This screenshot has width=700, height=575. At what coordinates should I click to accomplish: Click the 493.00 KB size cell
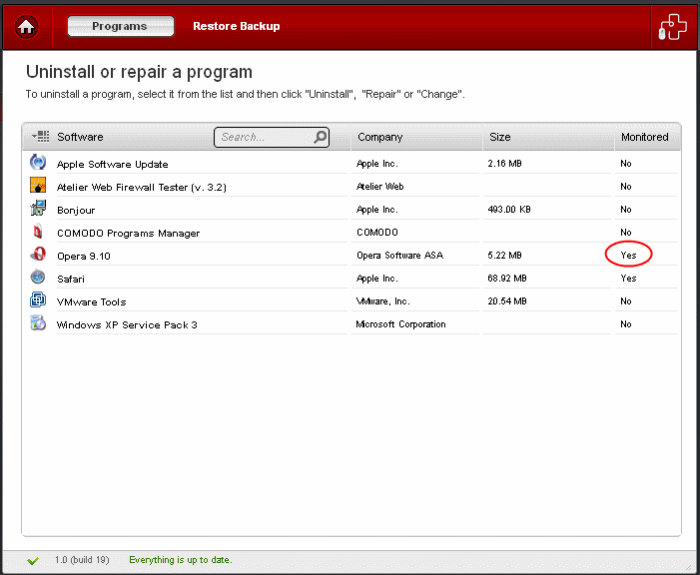pyautogui.click(x=509, y=209)
